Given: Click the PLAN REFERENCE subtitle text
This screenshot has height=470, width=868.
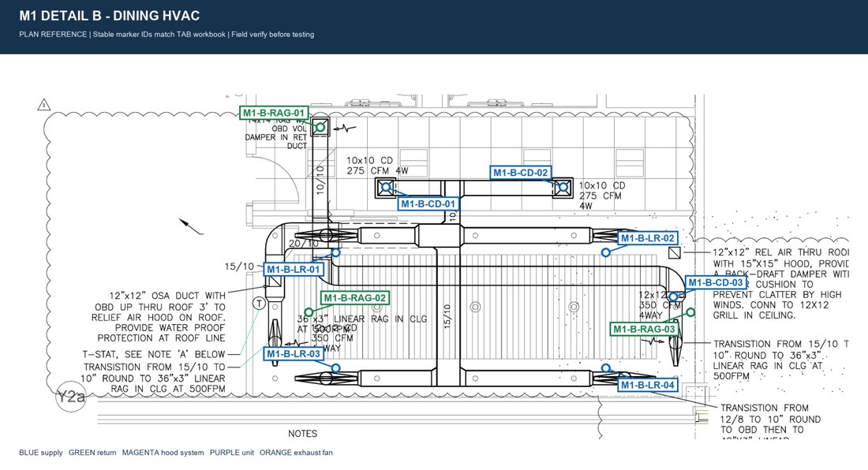Looking at the screenshot, I should coord(166,34).
